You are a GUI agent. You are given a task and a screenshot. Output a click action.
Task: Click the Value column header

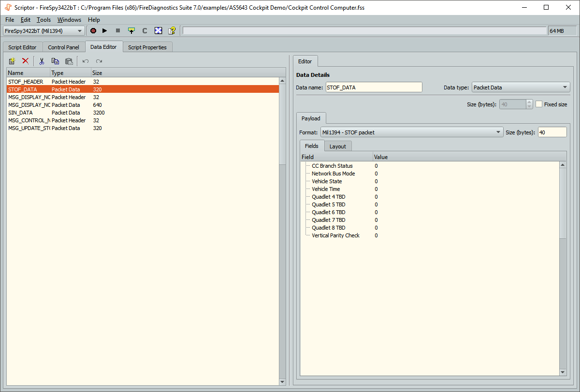469,157
